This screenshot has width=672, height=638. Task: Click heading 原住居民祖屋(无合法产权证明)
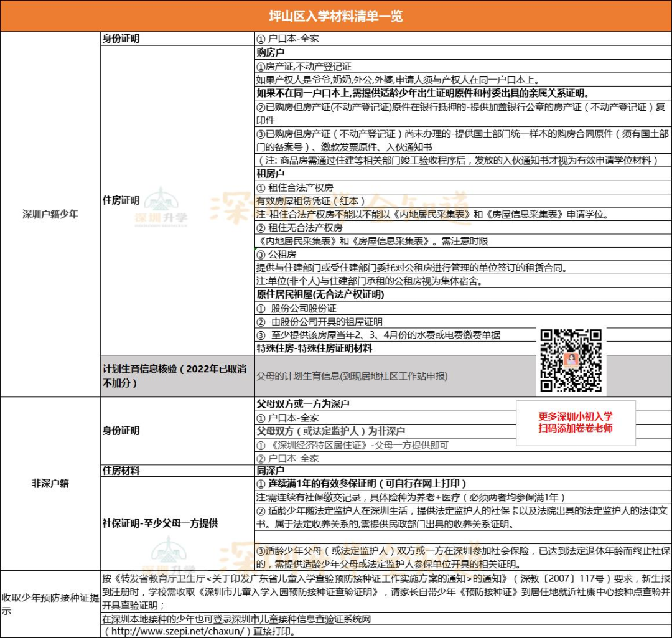point(463,294)
